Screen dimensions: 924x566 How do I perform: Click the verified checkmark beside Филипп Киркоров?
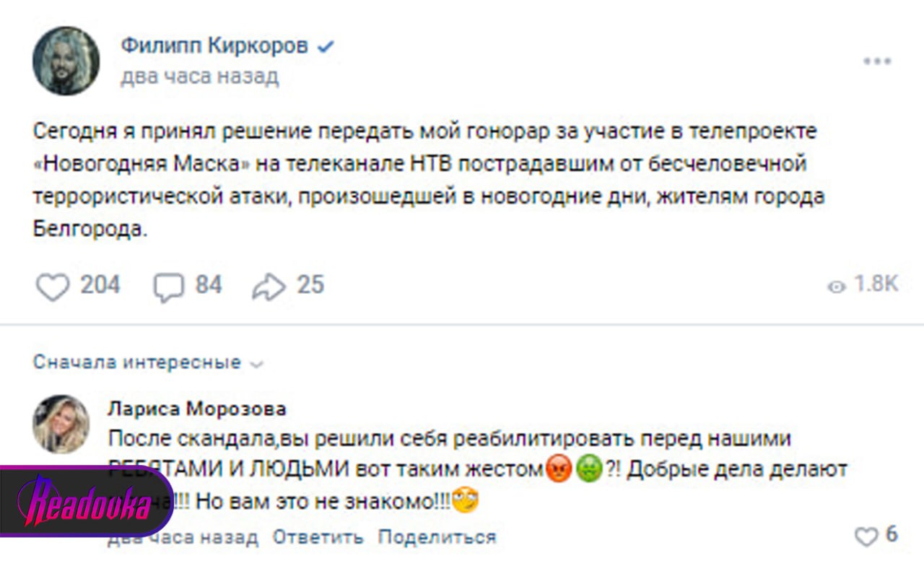click(x=326, y=47)
